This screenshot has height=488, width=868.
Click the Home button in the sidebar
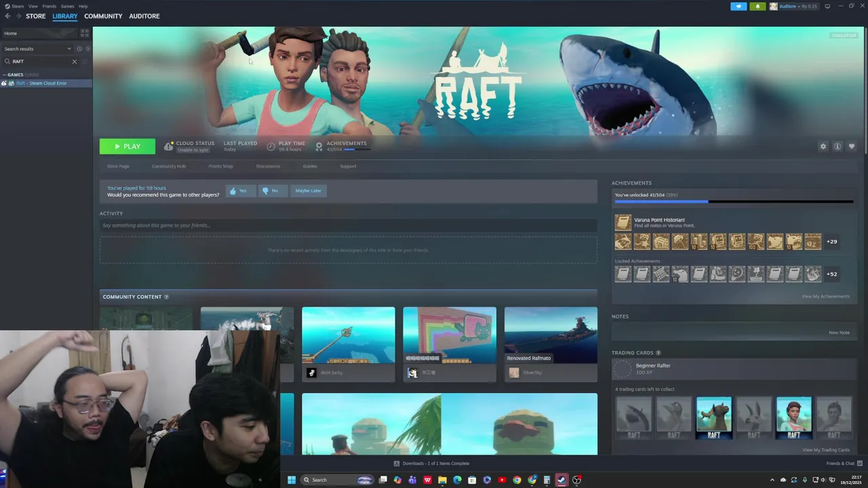point(39,33)
